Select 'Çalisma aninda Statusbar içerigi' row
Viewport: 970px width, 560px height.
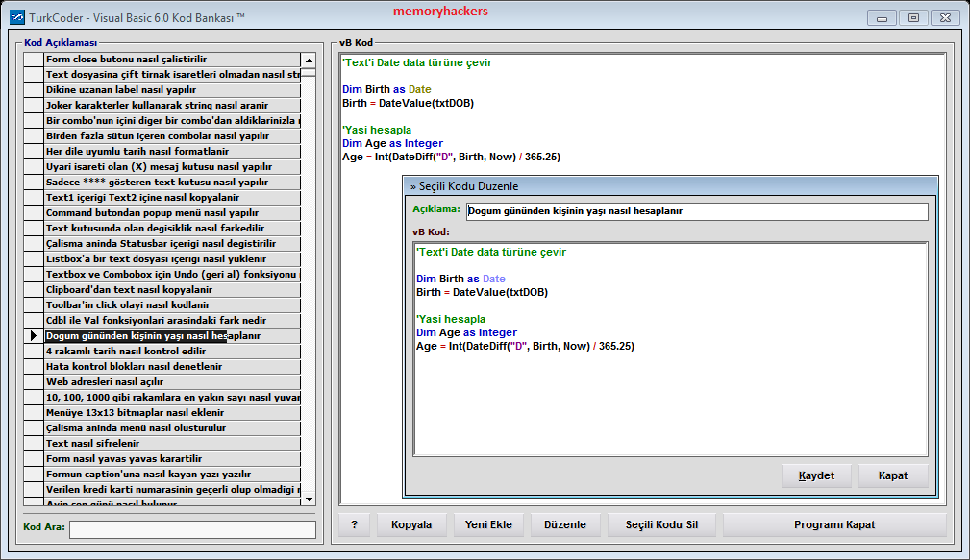pyautogui.click(x=172, y=244)
